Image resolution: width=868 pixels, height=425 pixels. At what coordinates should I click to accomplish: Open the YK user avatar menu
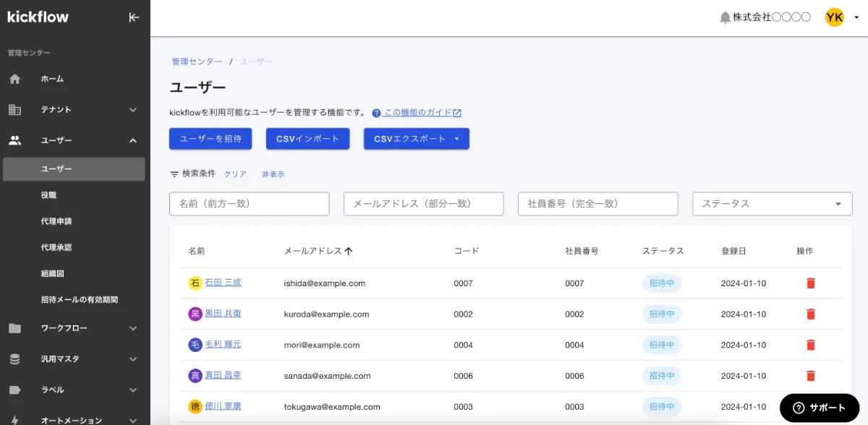(835, 17)
